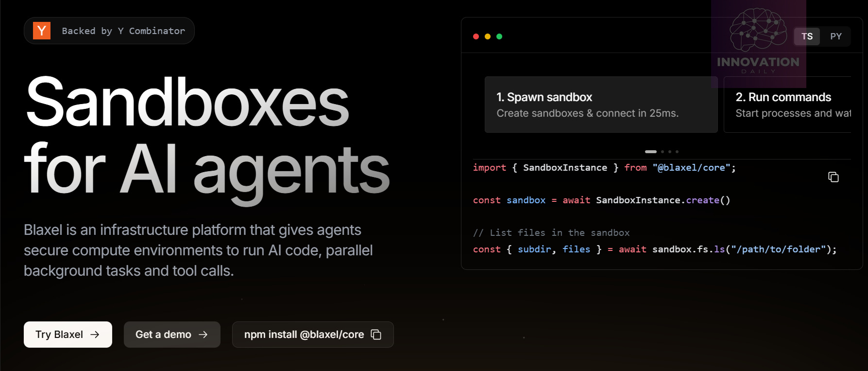Click the arrow icon in Get a demo
Image resolution: width=868 pixels, height=371 pixels.
click(203, 335)
